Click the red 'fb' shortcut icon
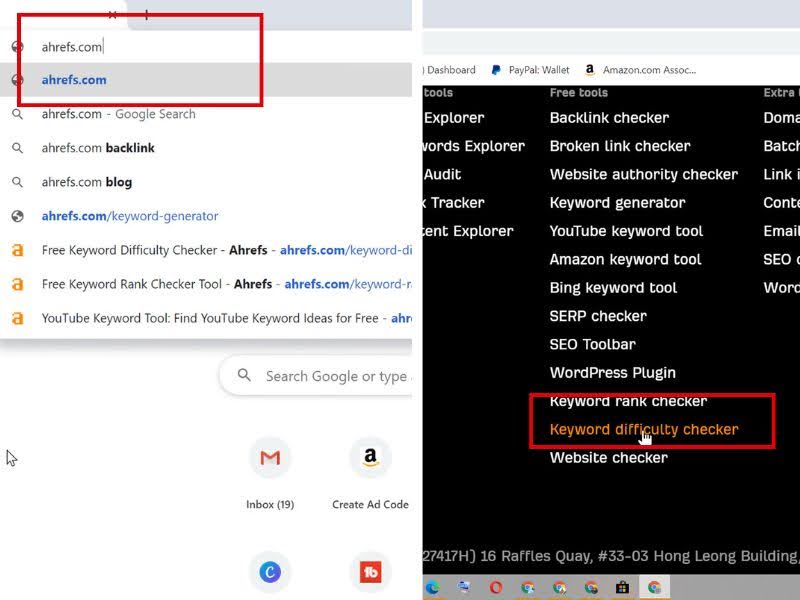 (370, 572)
